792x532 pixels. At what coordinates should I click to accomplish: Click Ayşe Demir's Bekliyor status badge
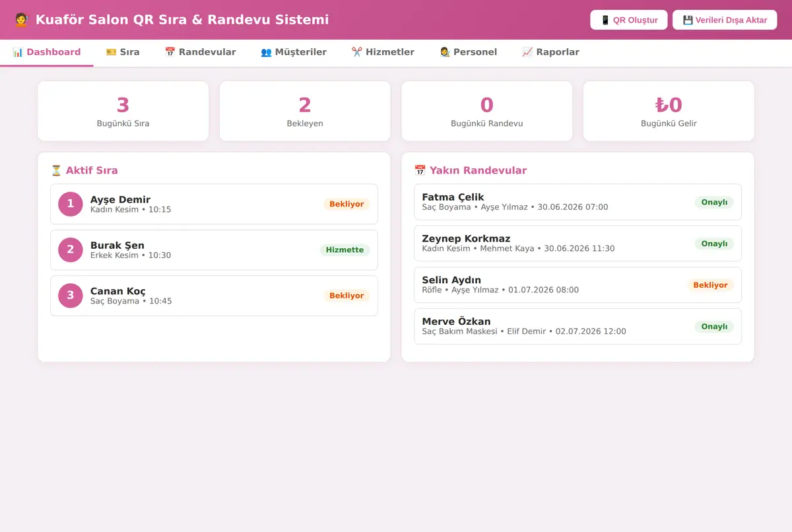(x=346, y=204)
